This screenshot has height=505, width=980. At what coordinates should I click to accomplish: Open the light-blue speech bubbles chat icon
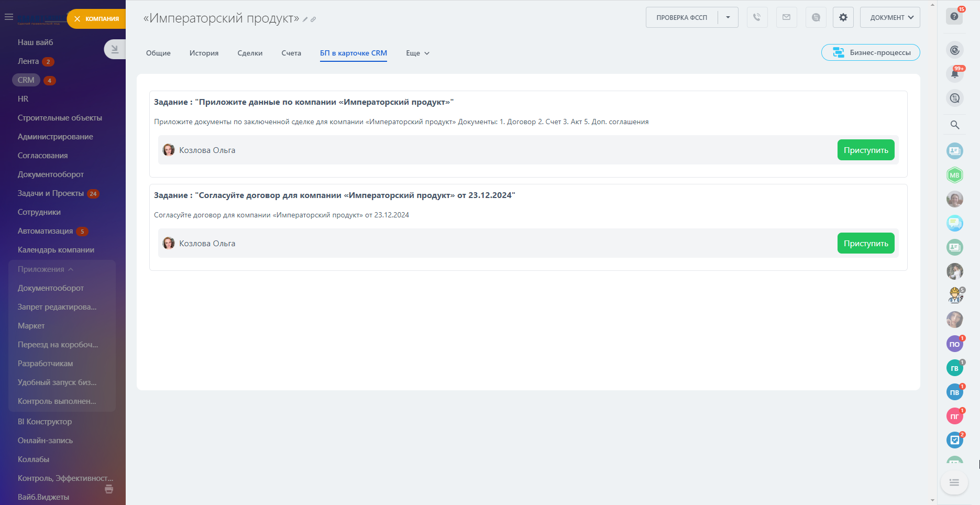[x=955, y=223]
